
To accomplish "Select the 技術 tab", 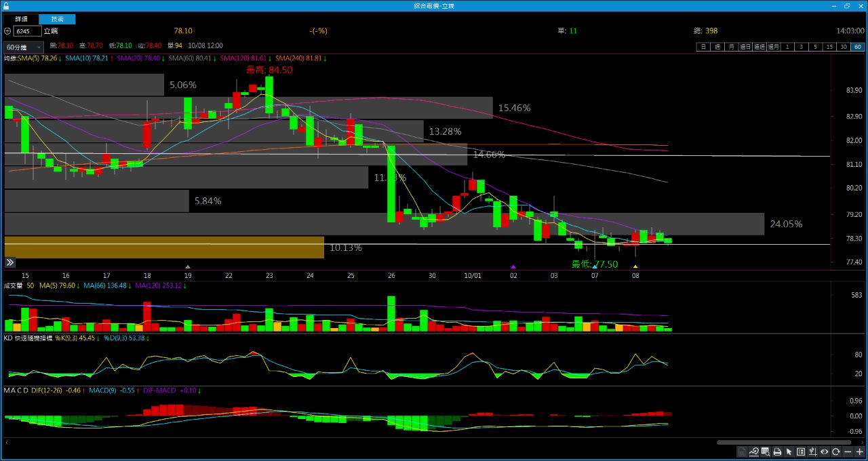I will [58, 19].
